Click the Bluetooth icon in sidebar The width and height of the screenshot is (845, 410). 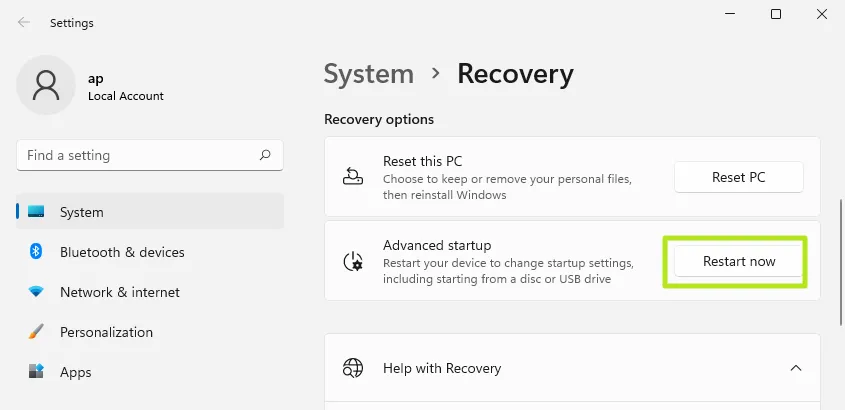36,252
